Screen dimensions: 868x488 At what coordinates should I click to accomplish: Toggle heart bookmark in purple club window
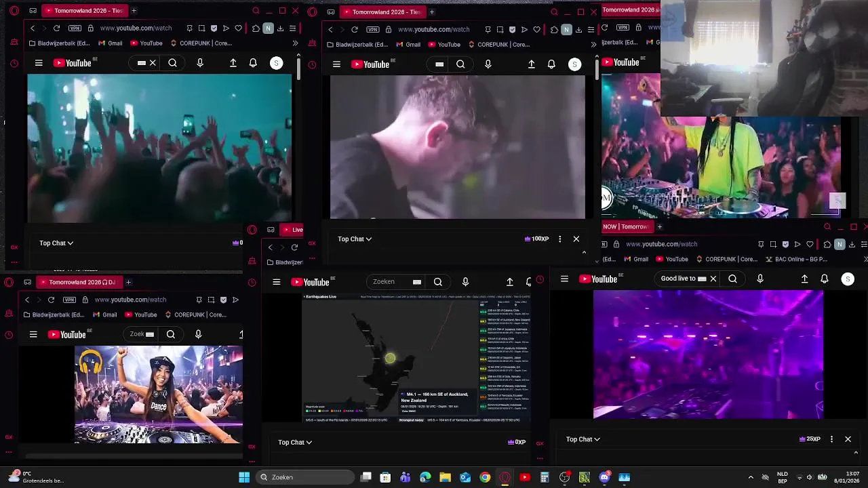[x=810, y=244]
